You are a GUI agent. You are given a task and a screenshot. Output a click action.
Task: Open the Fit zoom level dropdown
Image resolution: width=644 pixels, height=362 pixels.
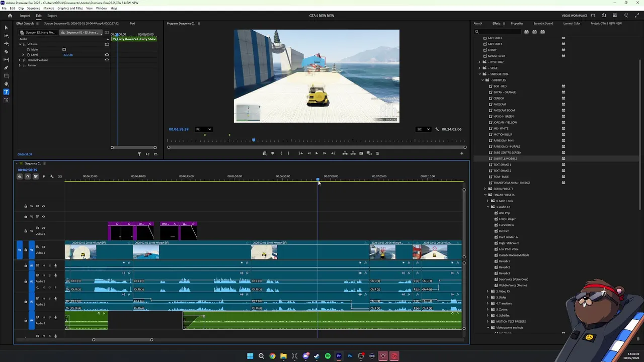coord(204,129)
